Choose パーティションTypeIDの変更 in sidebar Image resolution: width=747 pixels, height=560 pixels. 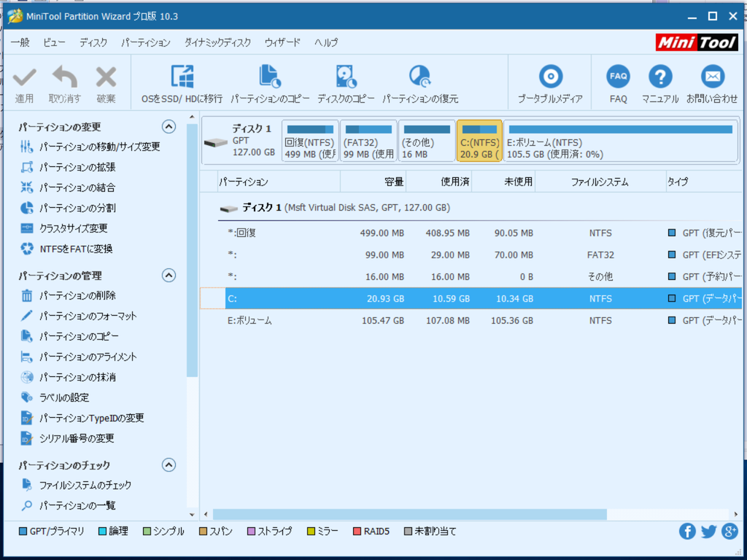pos(82,418)
